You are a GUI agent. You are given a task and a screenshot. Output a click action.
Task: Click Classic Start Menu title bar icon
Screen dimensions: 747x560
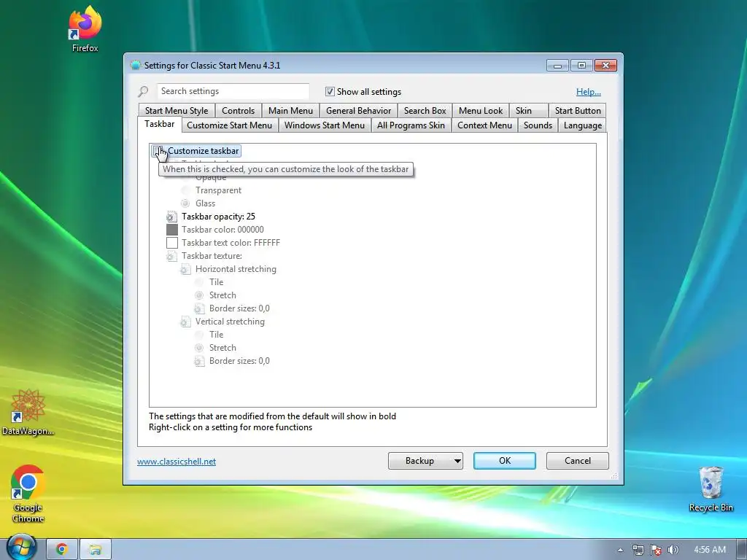[x=136, y=65]
